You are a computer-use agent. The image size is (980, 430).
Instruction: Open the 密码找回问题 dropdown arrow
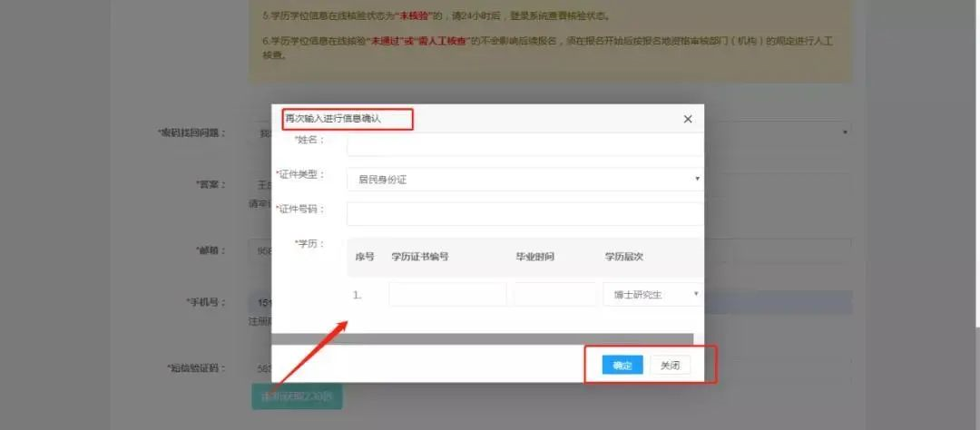[846, 133]
